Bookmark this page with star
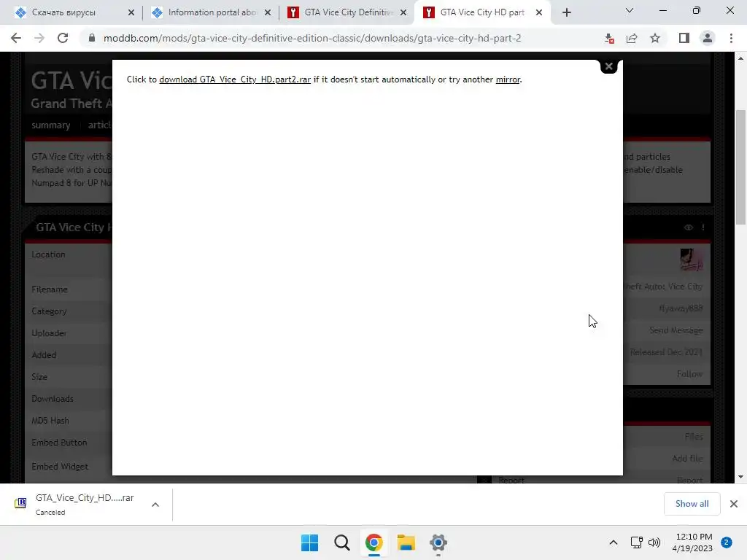747x560 pixels. click(x=655, y=38)
